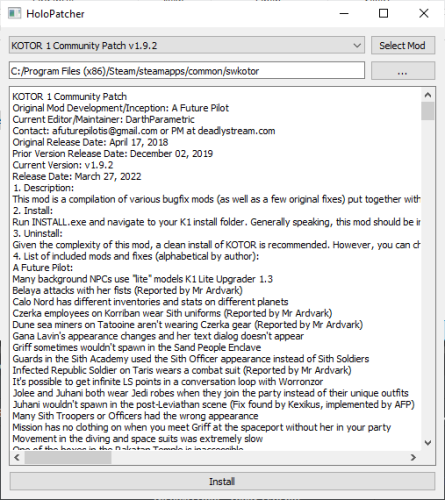Click 'Original Mod Development/Inception: A Future Pilot' line
Viewport: 445px width, 500px height.
(121, 108)
